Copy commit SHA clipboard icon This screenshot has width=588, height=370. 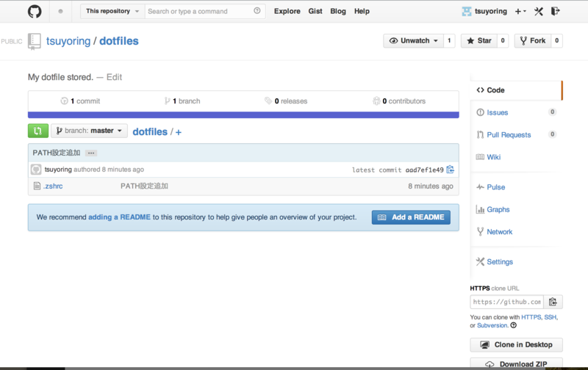pyautogui.click(x=450, y=170)
